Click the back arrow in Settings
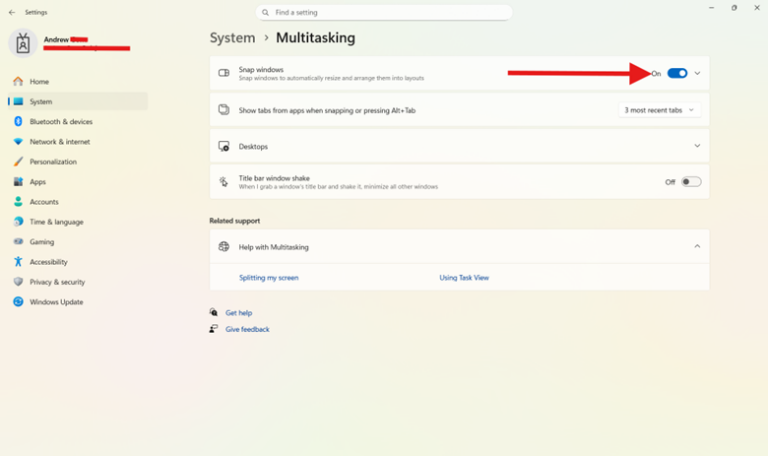Viewport: 768px width, 456px height. 12,12
